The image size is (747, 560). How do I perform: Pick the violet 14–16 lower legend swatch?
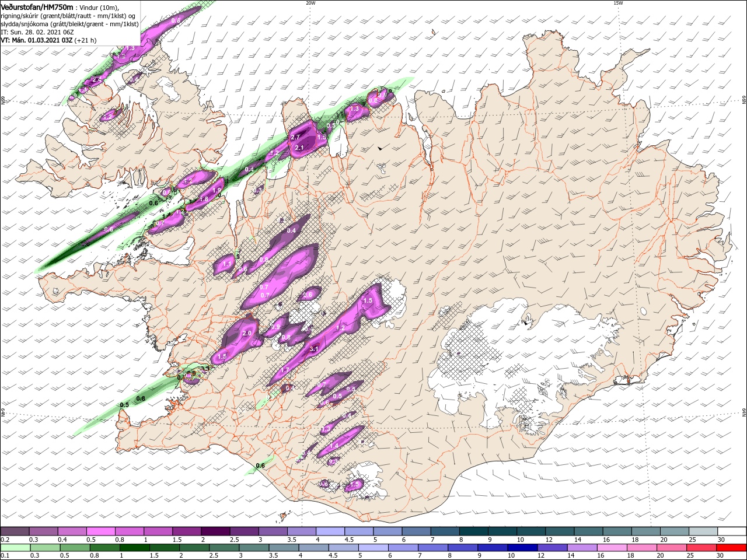tap(582, 548)
